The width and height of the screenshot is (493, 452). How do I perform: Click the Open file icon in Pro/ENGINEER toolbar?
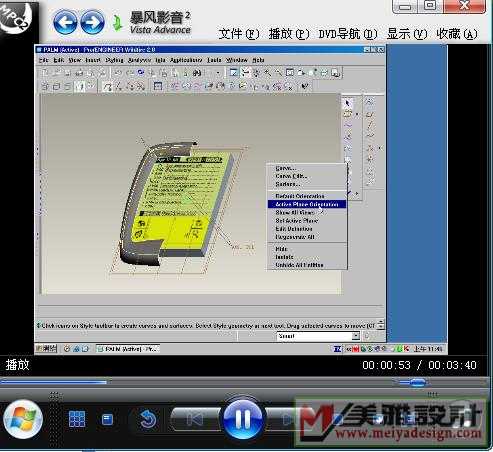click(x=56, y=72)
